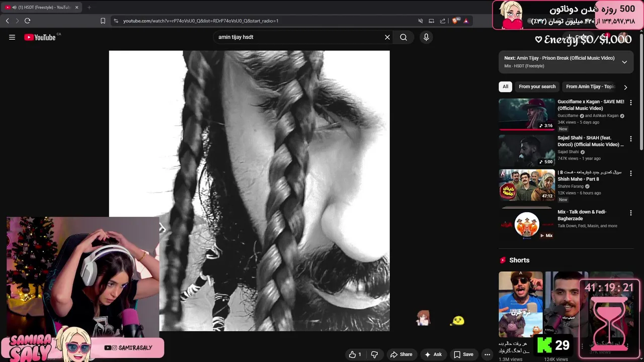644x362 pixels.
Task: Click the Share button below the video
Action: coord(401,354)
